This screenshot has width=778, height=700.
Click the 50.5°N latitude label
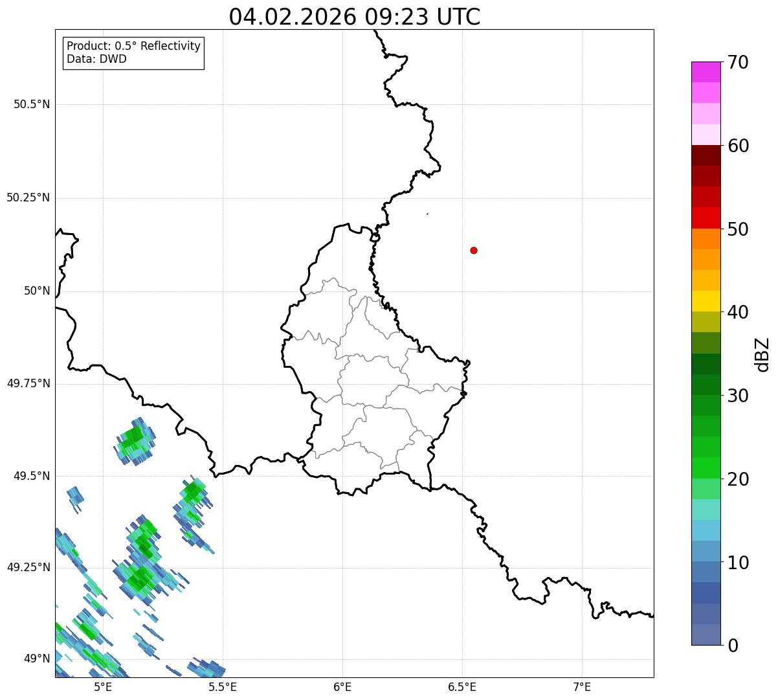pyautogui.click(x=32, y=104)
